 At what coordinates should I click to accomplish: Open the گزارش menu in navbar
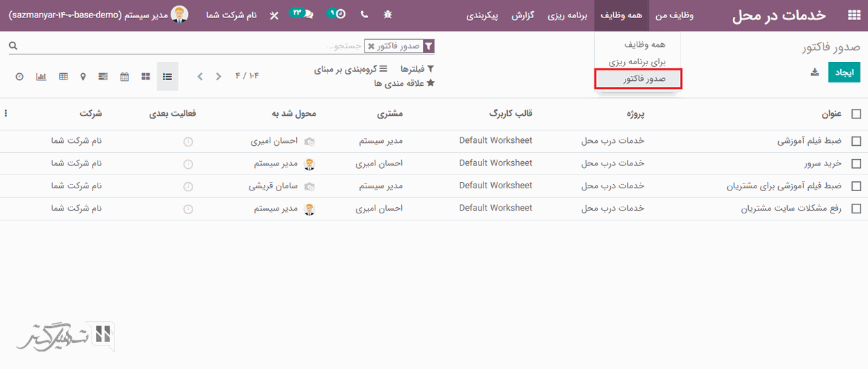tap(522, 15)
